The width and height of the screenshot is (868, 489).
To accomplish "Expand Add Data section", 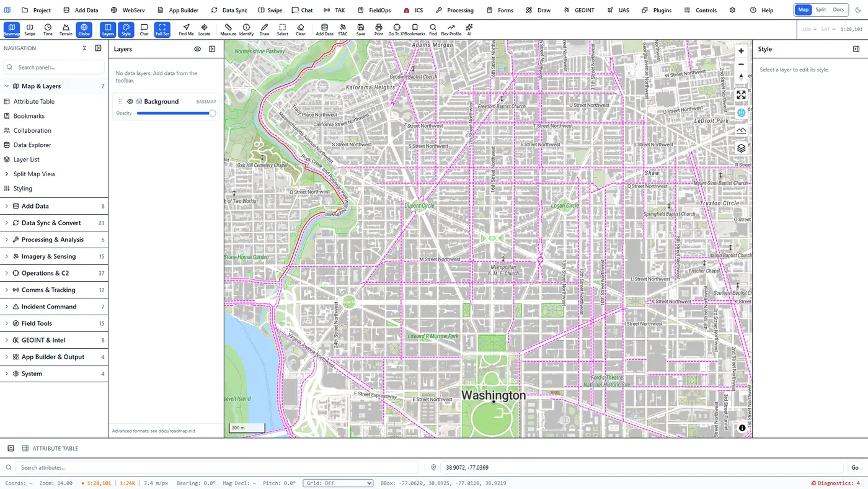I will [54, 206].
